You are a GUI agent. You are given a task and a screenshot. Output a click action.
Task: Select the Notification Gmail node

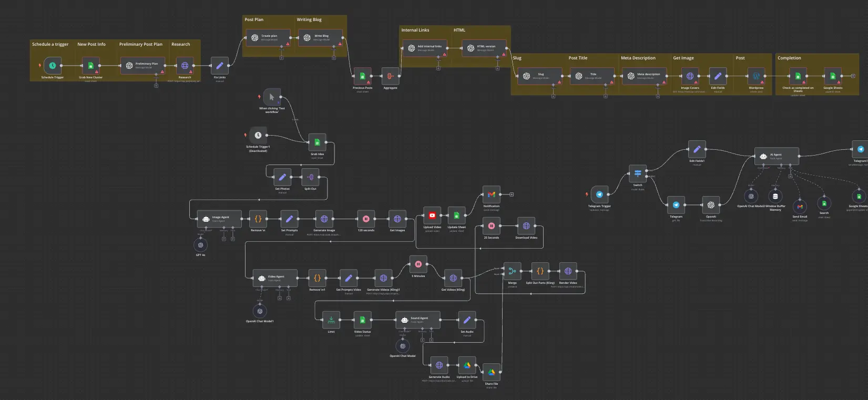pos(492,194)
